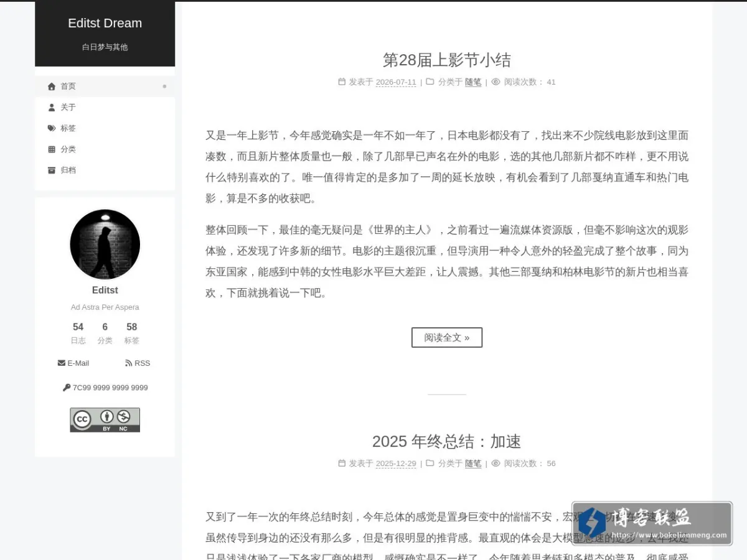Click the key icon before 7C99 fingerprint
The image size is (747, 560).
(67, 388)
